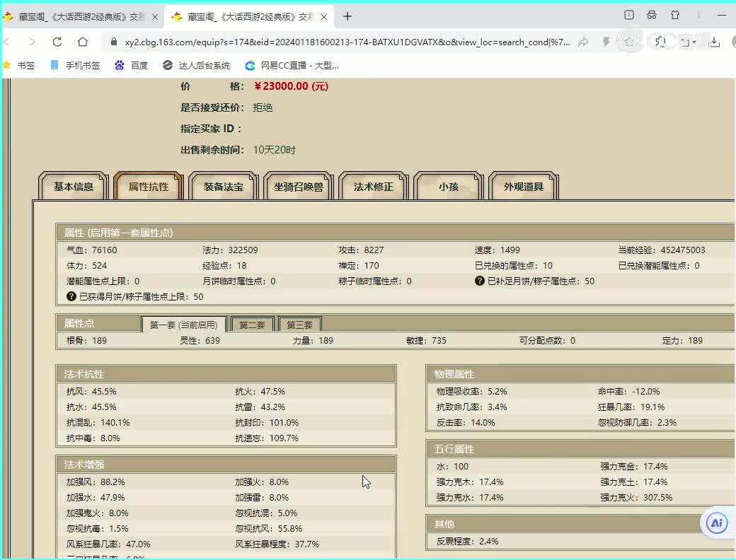The height and width of the screenshot is (560, 736).
Task: Open the screenshot tool dropdown arrow
Action: (x=694, y=42)
